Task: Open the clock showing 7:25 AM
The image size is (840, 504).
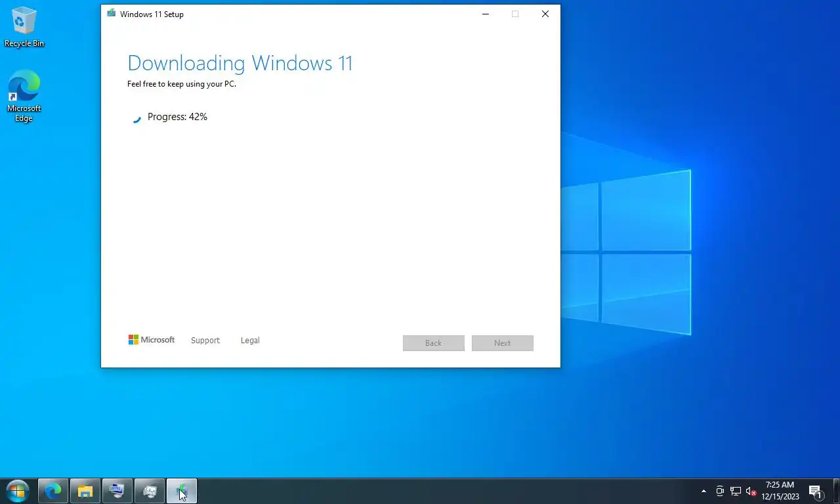Action: [x=780, y=491]
